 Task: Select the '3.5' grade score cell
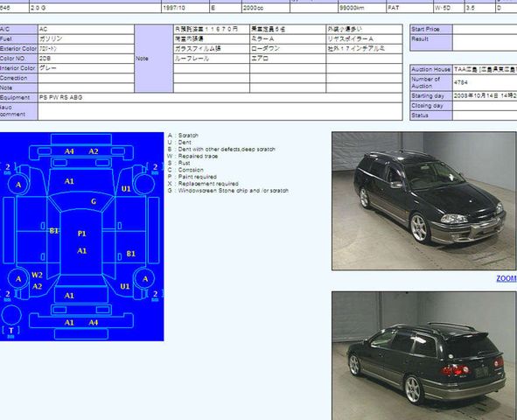479,8
